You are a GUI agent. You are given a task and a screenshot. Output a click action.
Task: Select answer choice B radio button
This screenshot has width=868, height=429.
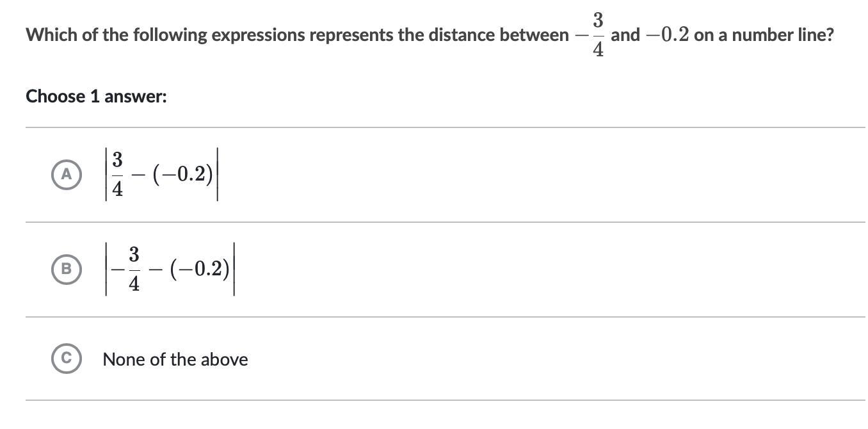tap(67, 269)
